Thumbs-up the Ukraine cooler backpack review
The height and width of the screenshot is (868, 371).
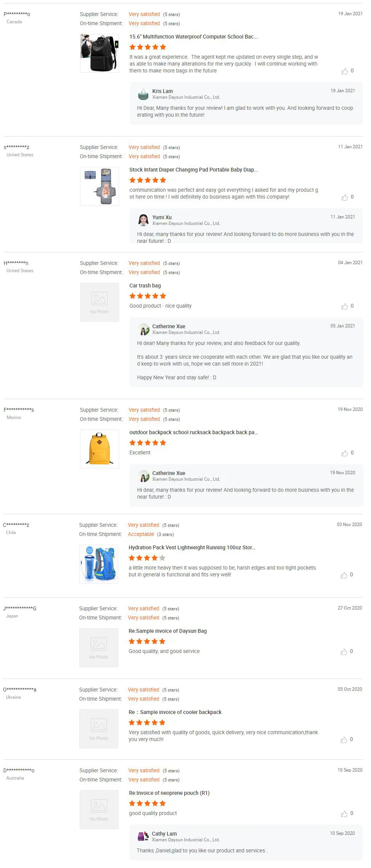point(344,740)
